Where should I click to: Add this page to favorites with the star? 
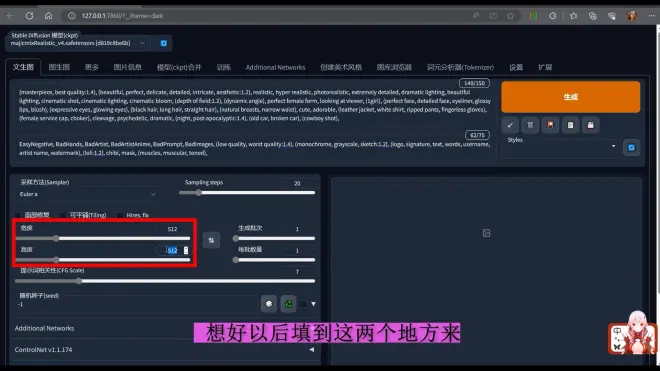point(510,16)
